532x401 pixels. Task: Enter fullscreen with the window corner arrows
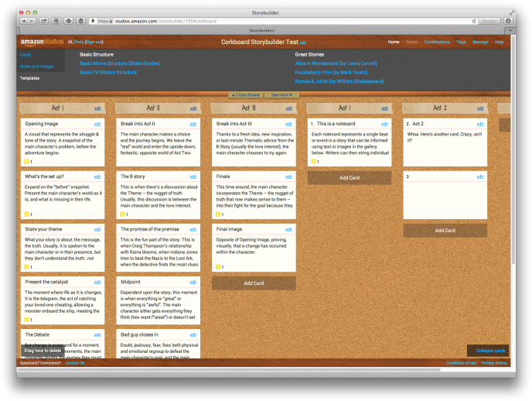pos(512,12)
